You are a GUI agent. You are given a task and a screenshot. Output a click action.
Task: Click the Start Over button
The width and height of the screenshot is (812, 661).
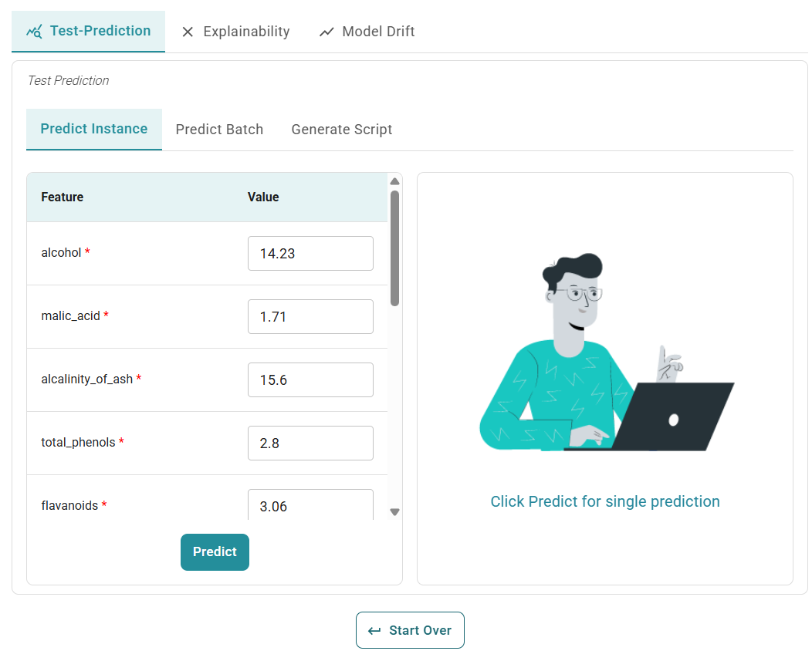click(x=410, y=629)
